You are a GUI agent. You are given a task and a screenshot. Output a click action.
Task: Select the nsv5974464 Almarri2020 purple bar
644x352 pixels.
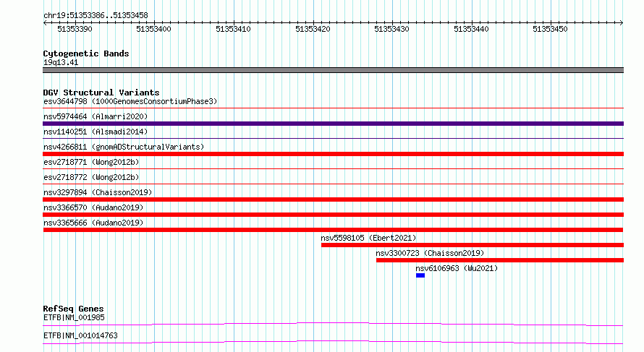click(x=333, y=124)
